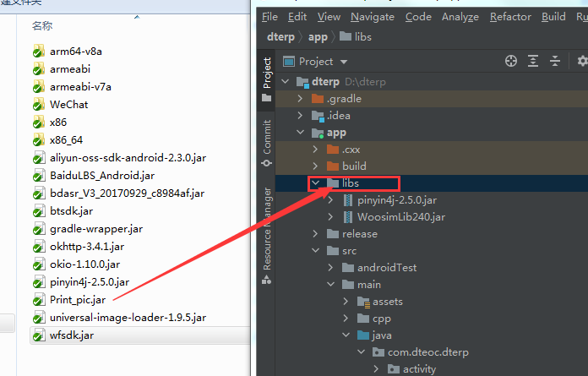Expand the release folder node
Screen dimensions: 588x376
point(315,234)
